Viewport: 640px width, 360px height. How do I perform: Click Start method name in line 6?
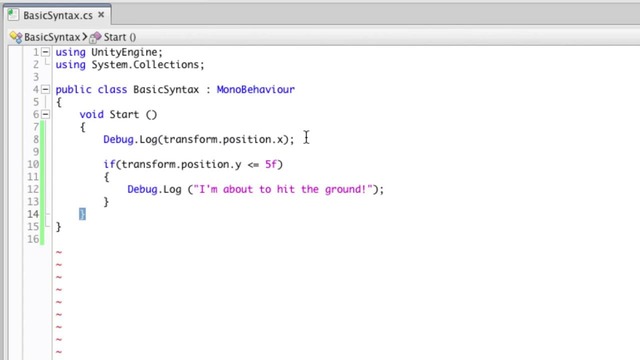124,114
